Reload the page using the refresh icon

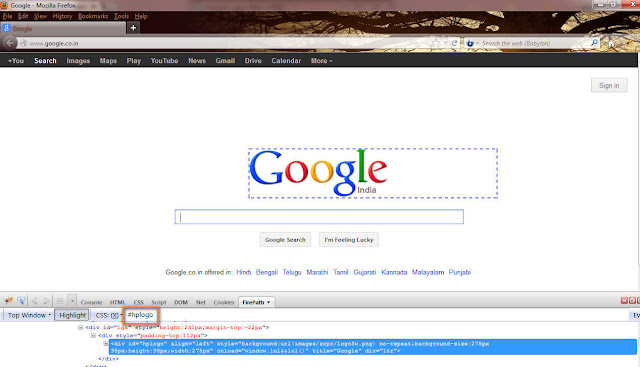pyautogui.click(x=454, y=43)
